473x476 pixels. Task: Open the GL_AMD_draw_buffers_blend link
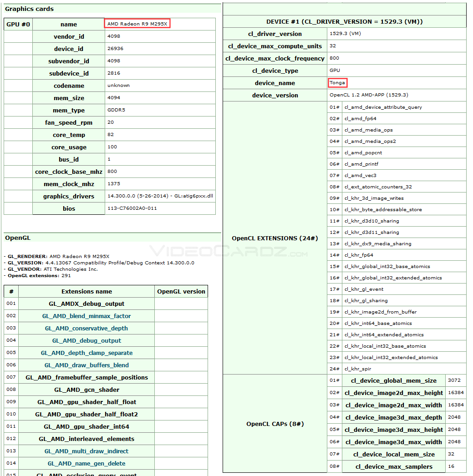click(x=86, y=365)
